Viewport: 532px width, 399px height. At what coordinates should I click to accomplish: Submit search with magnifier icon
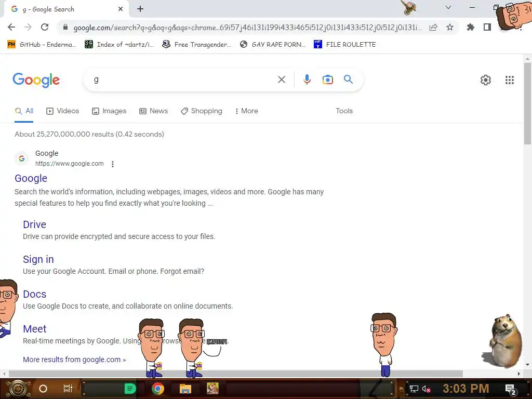tap(348, 79)
